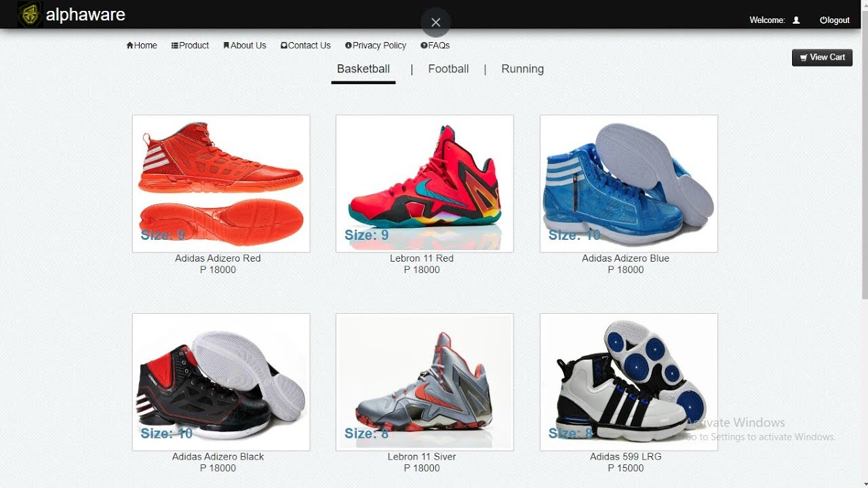The image size is (868, 488).
Task: Open the About Us page link
Action: click(x=245, y=45)
